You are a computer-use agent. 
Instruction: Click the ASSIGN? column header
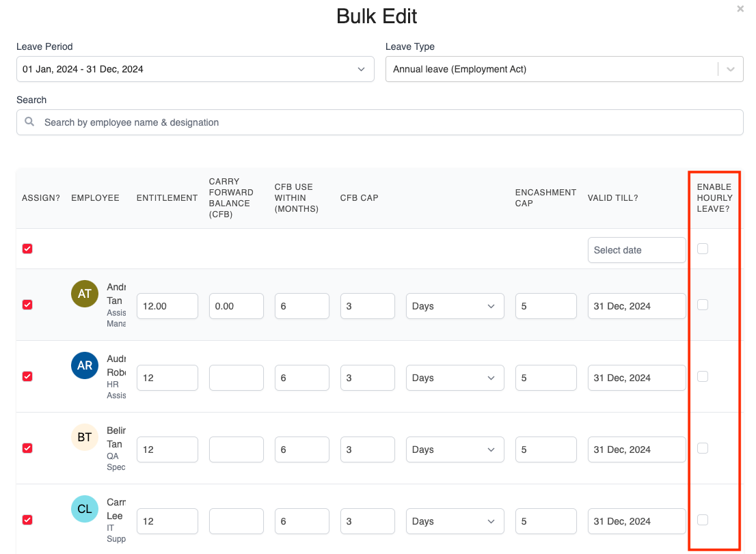click(41, 198)
